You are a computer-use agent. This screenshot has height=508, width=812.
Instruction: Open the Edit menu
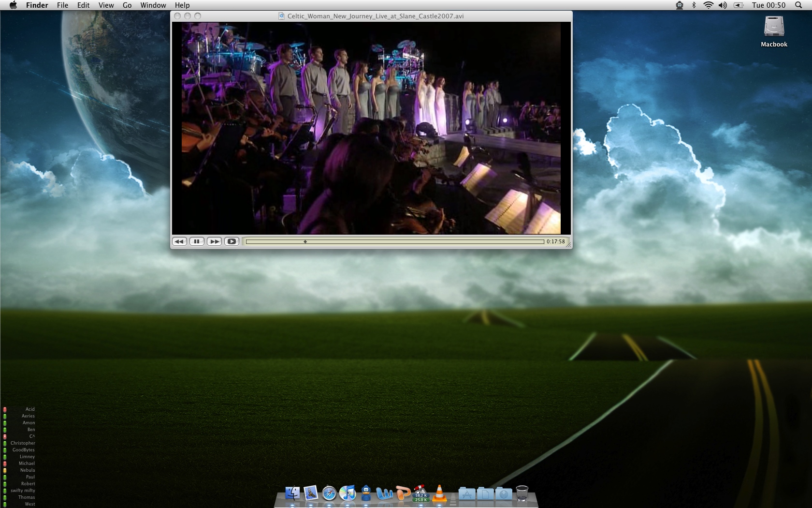(84, 5)
